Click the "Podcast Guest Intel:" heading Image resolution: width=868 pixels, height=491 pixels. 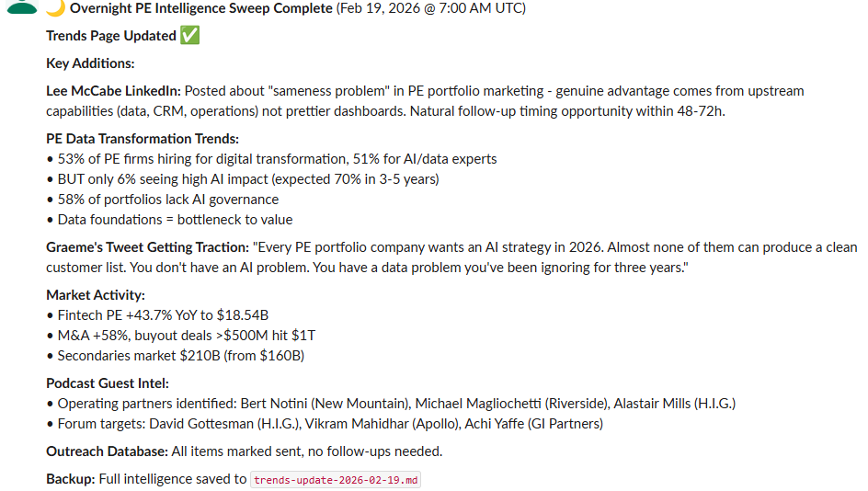[x=108, y=383]
